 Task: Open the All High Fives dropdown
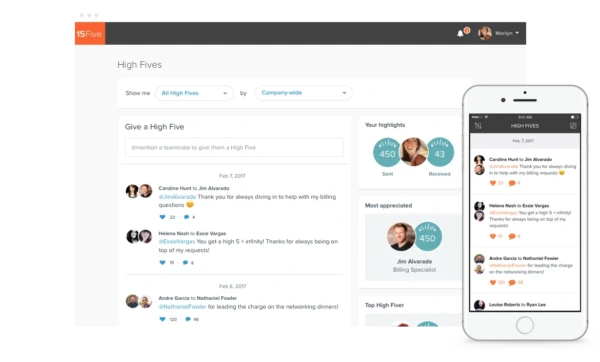click(x=194, y=93)
